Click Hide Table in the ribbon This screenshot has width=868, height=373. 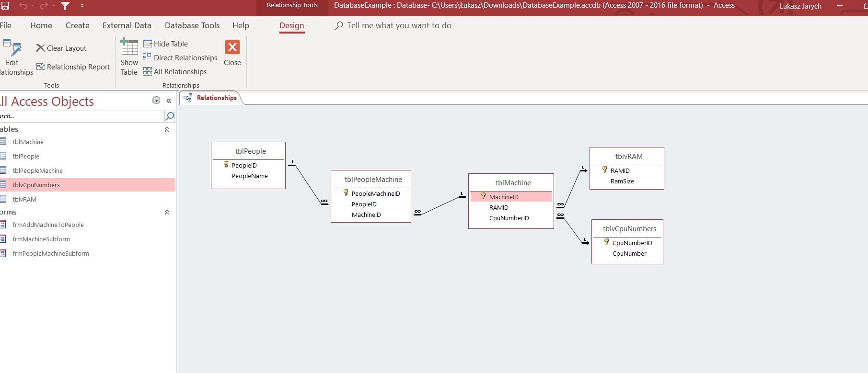[166, 44]
